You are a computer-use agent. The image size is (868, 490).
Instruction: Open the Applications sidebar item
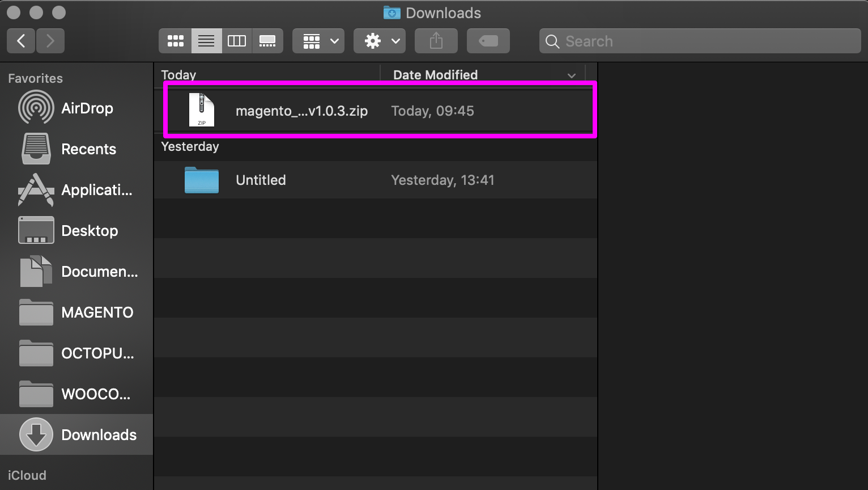point(76,190)
